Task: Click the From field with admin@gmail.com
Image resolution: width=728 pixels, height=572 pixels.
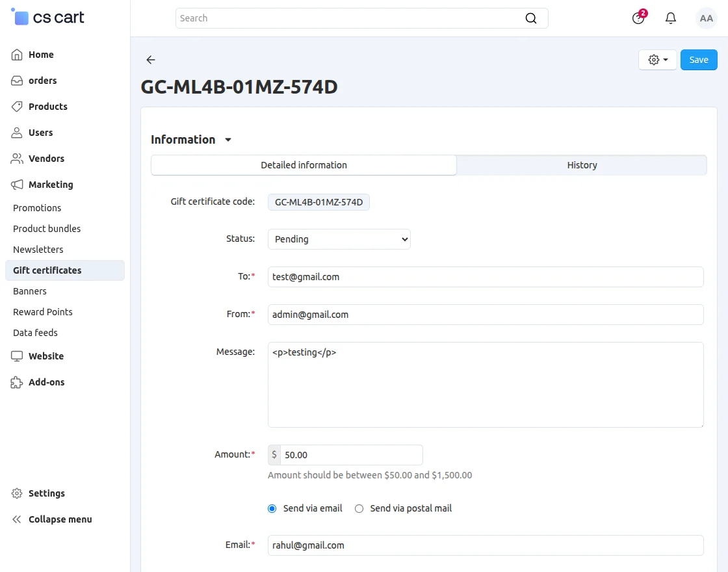Action: click(x=486, y=315)
